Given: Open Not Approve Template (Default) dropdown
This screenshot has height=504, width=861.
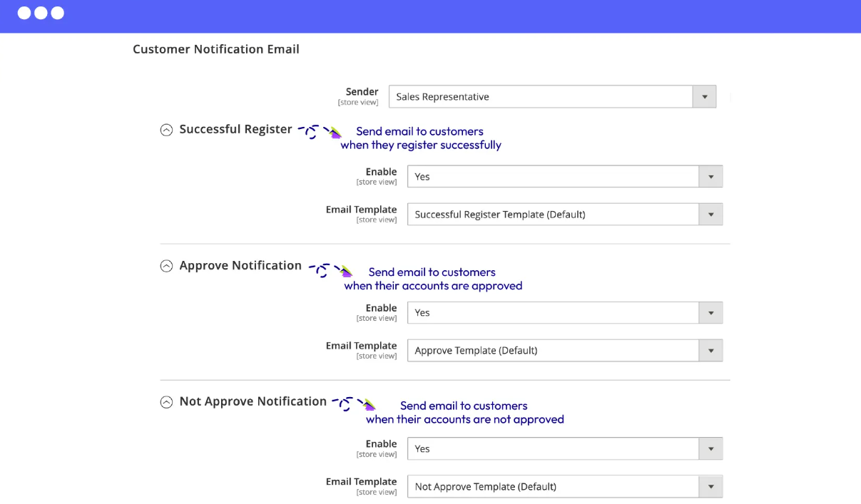Looking at the screenshot, I should coord(565,487).
